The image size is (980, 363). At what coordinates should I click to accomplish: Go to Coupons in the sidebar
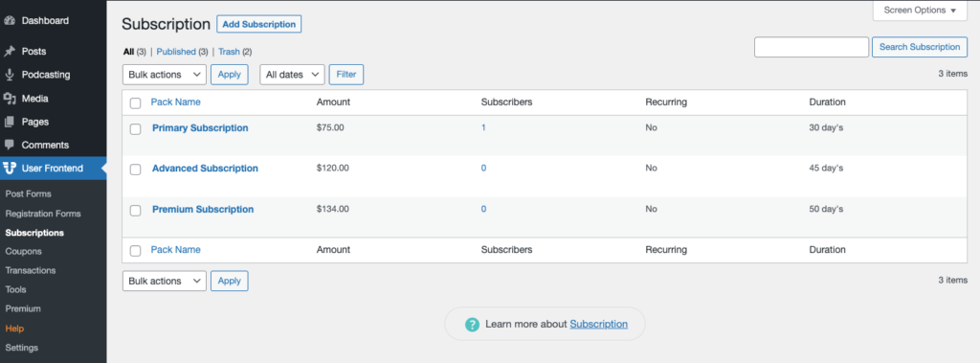24,251
